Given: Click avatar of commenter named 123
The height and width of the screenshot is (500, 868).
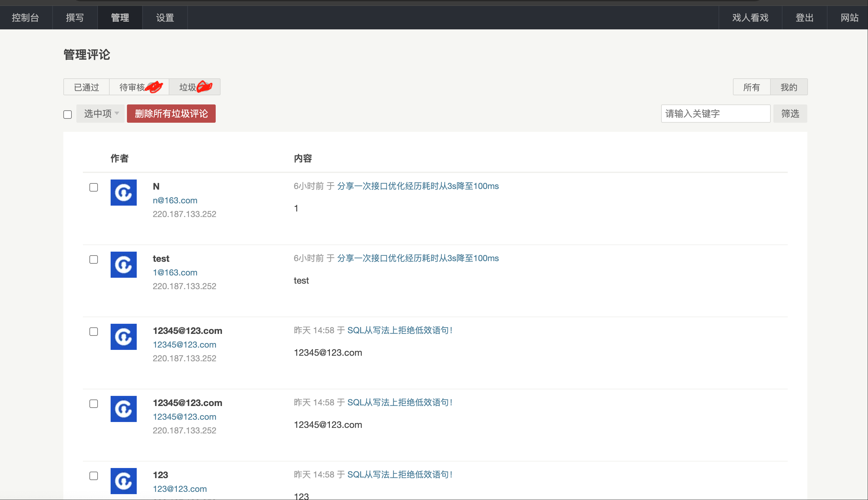Looking at the screenshot, I should pos(123,481).
